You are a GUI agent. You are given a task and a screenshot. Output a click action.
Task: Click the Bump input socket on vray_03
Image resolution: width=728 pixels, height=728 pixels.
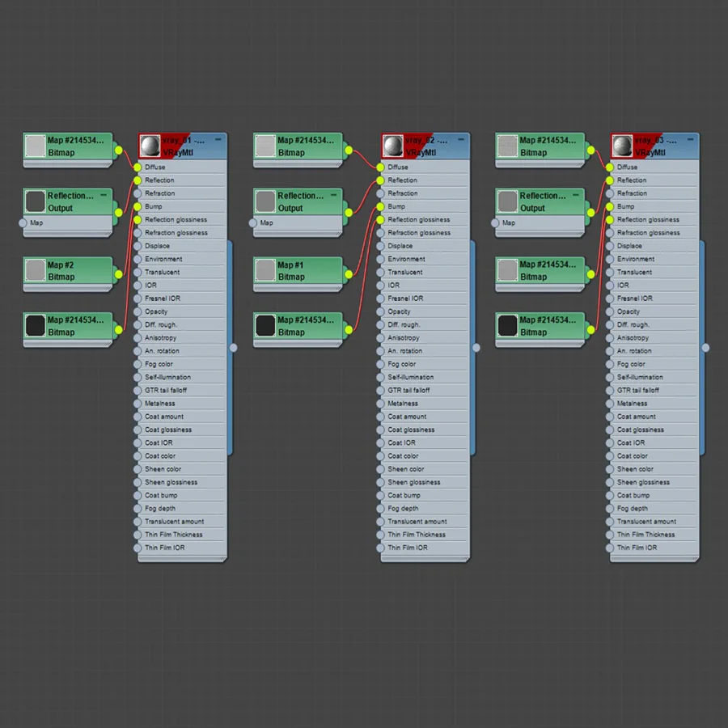click(610, 206)
